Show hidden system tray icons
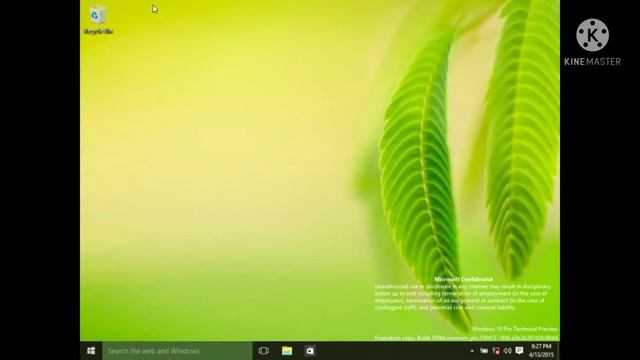This screenshot has width=640, height=360. 472,351
